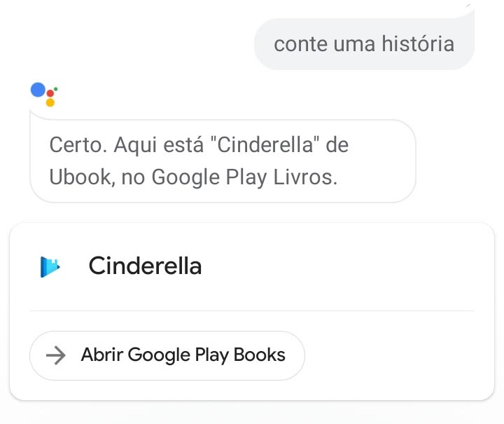Tap the small green Assistant dot
Screen dimensions: 504x424
[56, 89]
